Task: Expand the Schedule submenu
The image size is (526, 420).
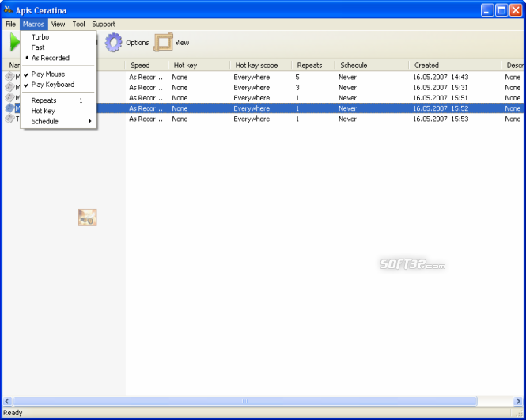Action: [x=59, y=121]
